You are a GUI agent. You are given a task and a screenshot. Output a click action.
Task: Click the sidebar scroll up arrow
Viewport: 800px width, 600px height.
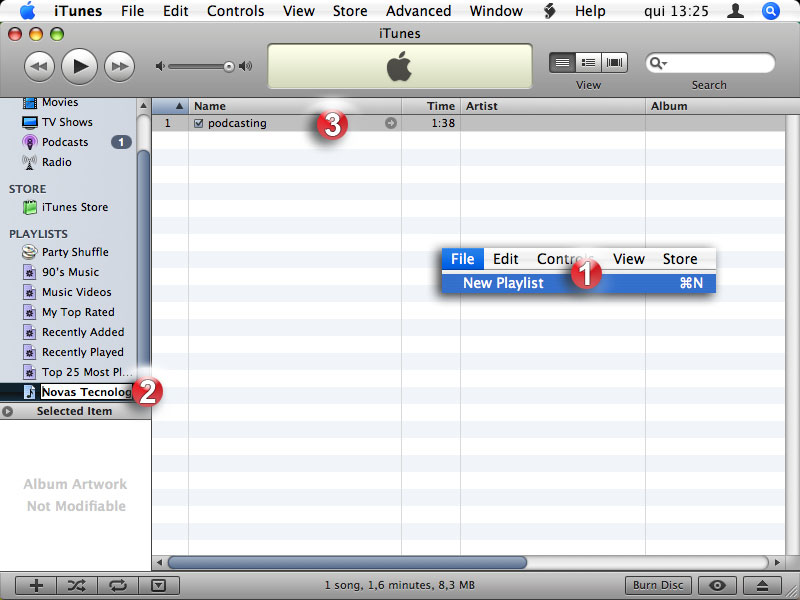143,106
